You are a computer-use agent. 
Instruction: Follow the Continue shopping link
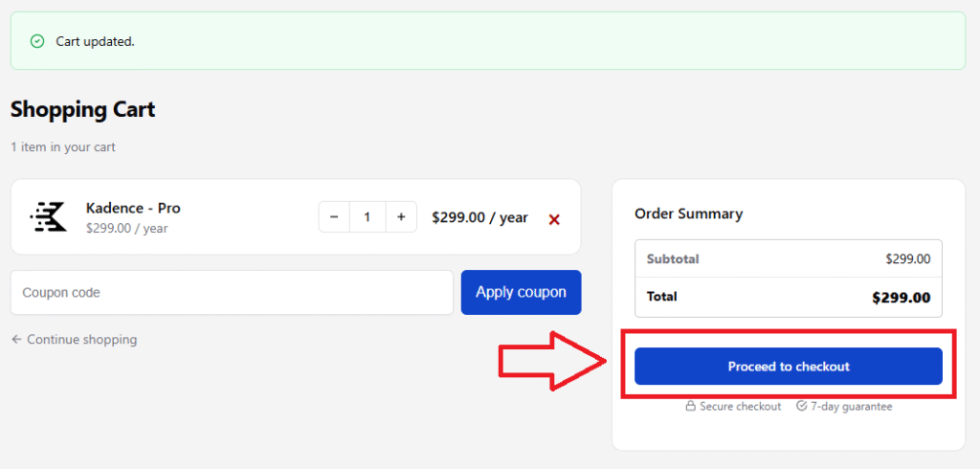tap(82, 340)
